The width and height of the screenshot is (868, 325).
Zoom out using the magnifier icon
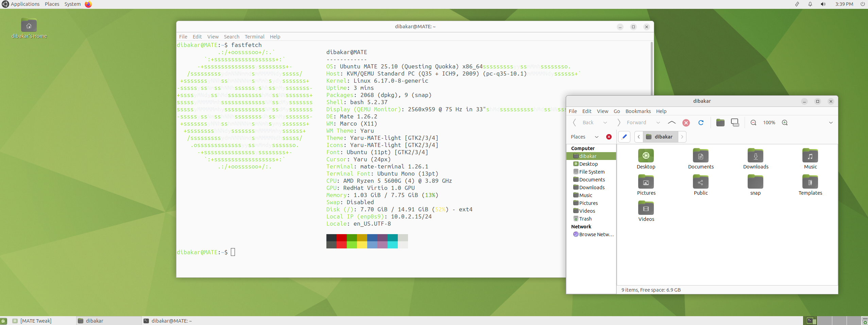pos(753,123)
